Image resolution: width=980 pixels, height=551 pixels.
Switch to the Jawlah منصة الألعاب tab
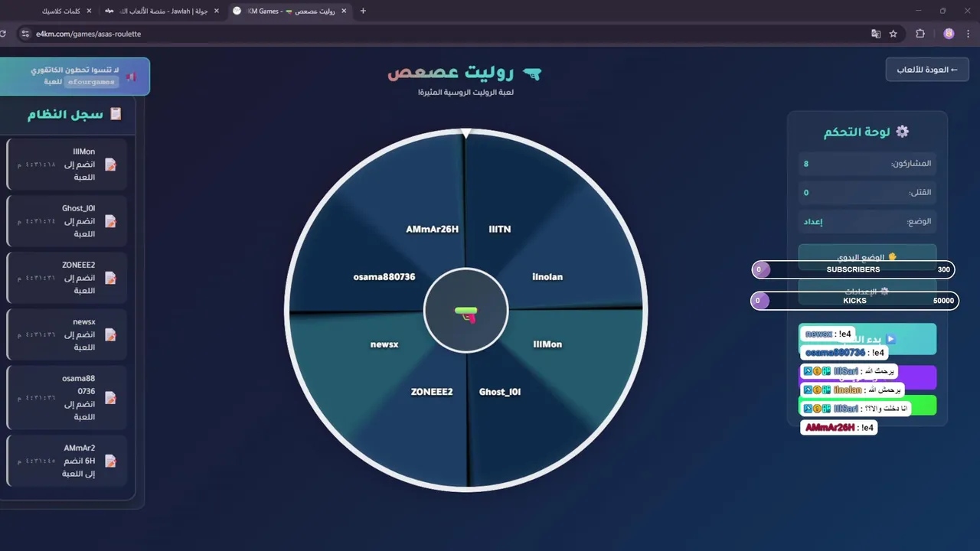click(161, 11)
